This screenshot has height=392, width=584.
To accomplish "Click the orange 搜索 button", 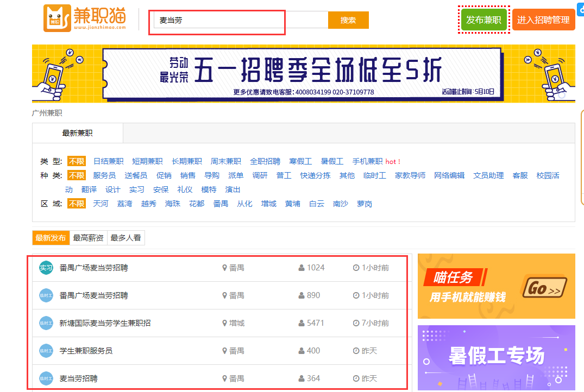I will pyautogui.click(x=348, y=20).
